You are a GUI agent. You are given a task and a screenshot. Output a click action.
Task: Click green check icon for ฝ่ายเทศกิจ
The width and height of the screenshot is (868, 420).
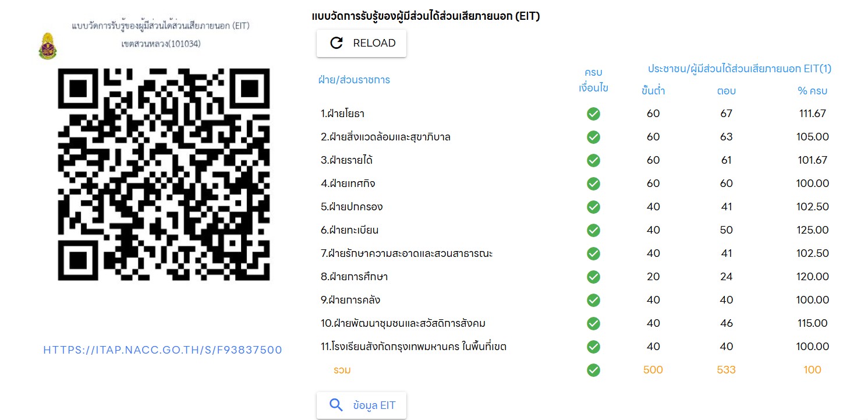click(593, 183)
